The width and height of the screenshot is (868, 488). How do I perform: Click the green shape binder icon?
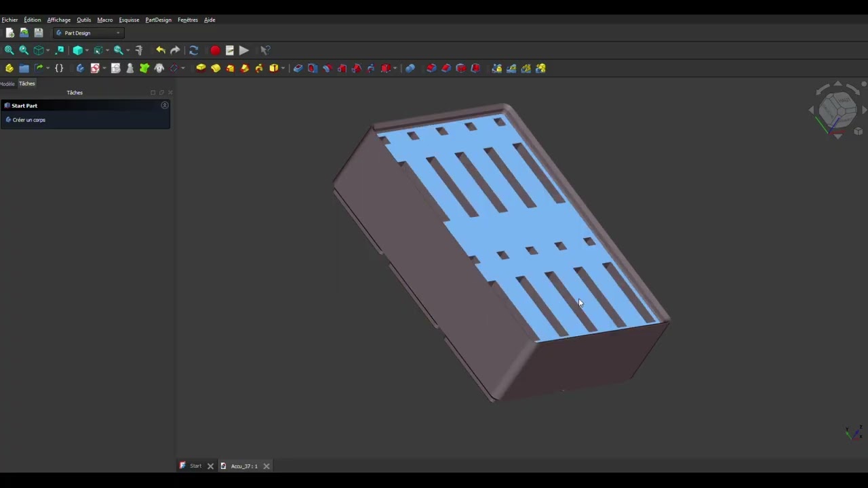point(144,68)
